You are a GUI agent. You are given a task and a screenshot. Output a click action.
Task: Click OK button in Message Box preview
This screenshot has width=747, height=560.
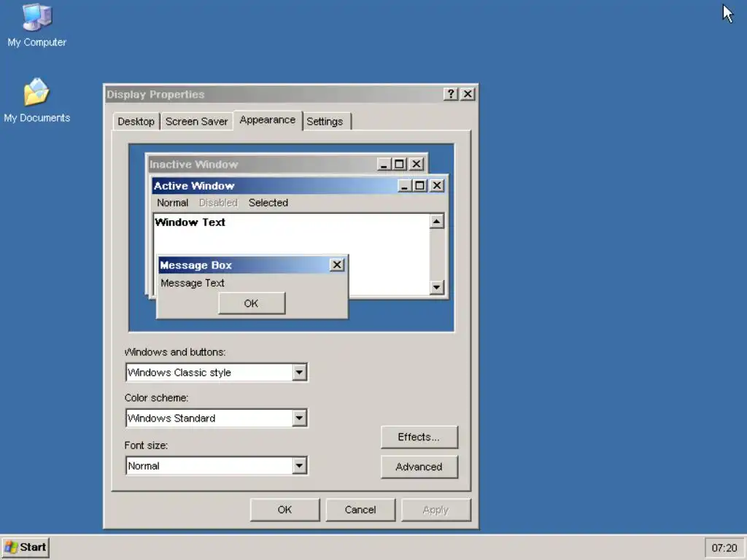click(252, 303)
